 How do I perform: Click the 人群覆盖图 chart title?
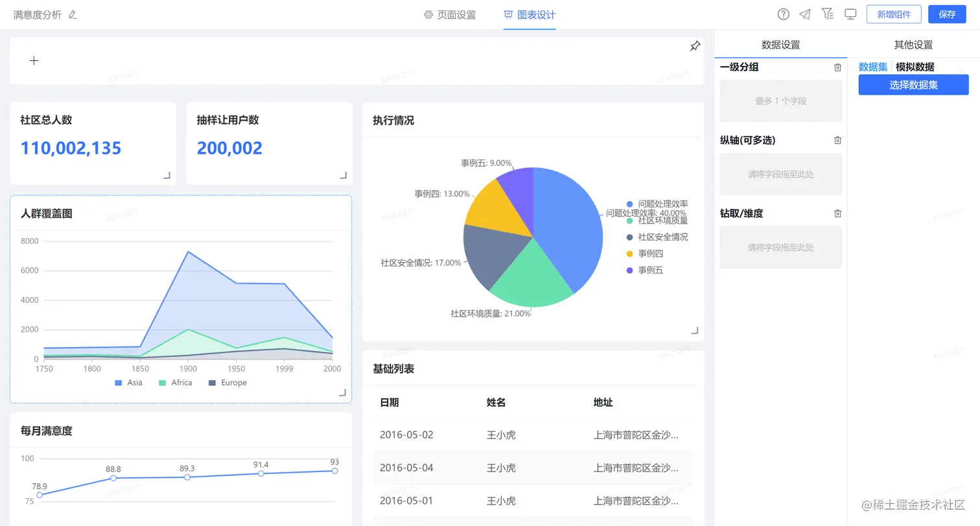click(46, 213)
